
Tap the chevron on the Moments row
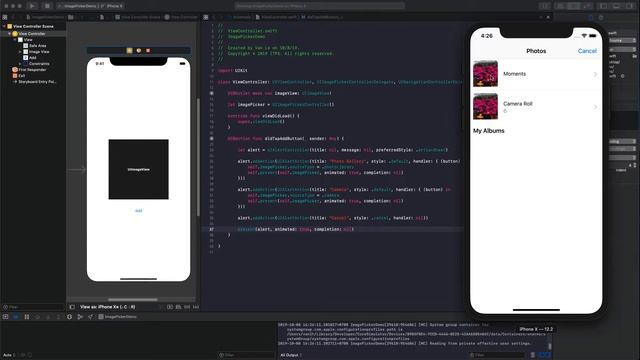(x=595, y=74)
